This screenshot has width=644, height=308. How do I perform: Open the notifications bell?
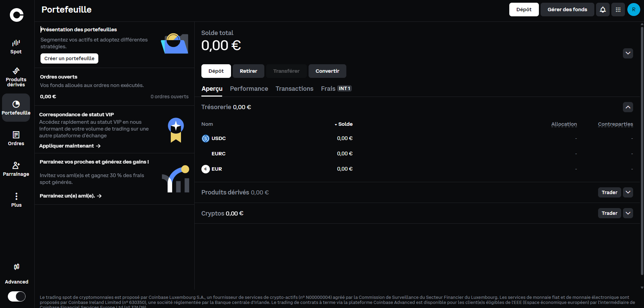click(602, 9)
